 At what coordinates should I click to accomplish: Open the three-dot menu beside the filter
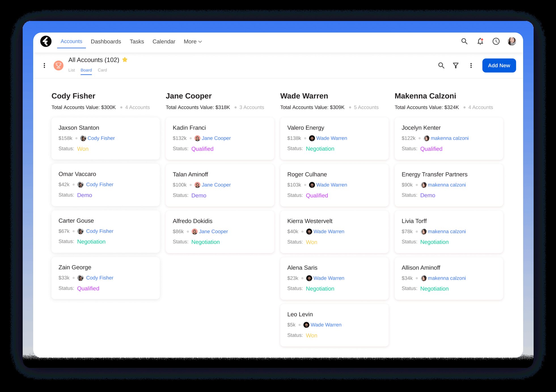471,65
